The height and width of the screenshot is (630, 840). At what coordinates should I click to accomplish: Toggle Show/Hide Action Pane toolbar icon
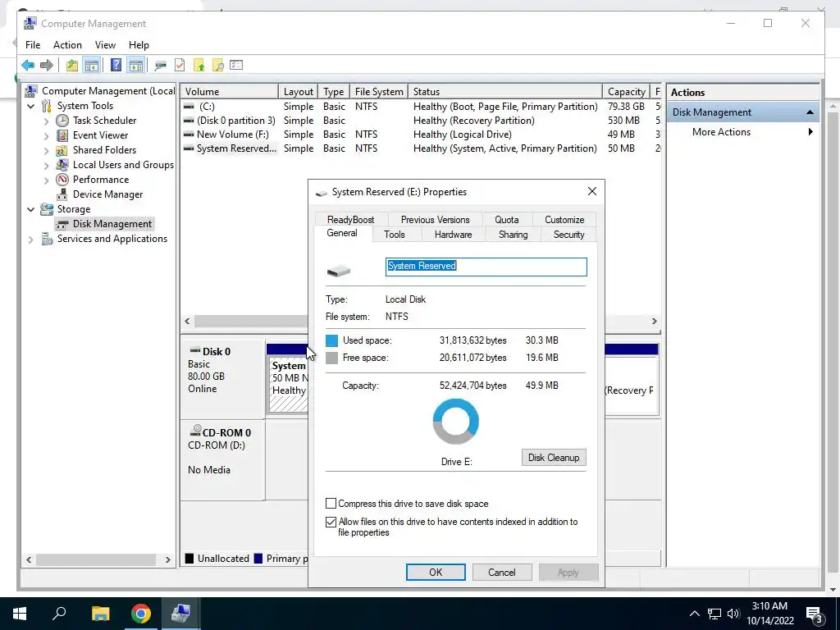136,66
